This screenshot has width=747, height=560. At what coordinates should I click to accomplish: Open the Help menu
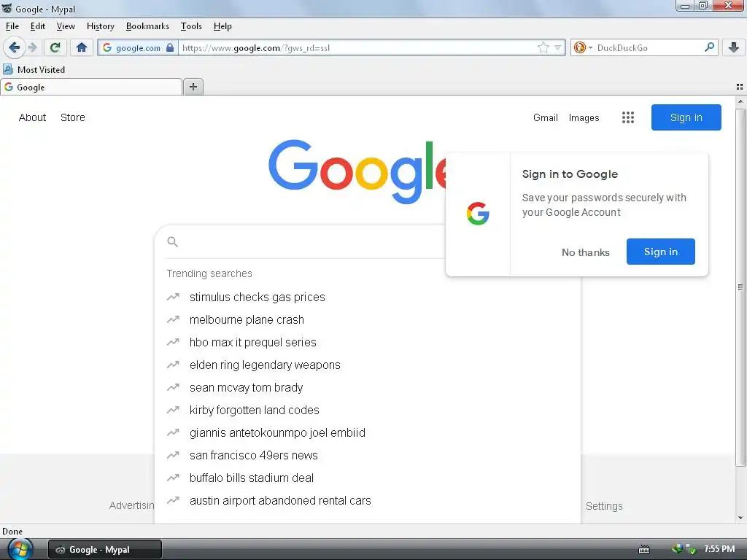coord(222,26)
